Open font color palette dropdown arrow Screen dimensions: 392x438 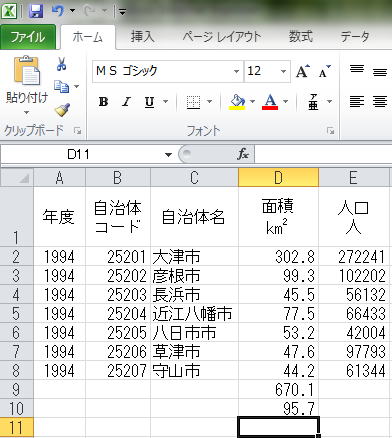click(x=285, y=101)
